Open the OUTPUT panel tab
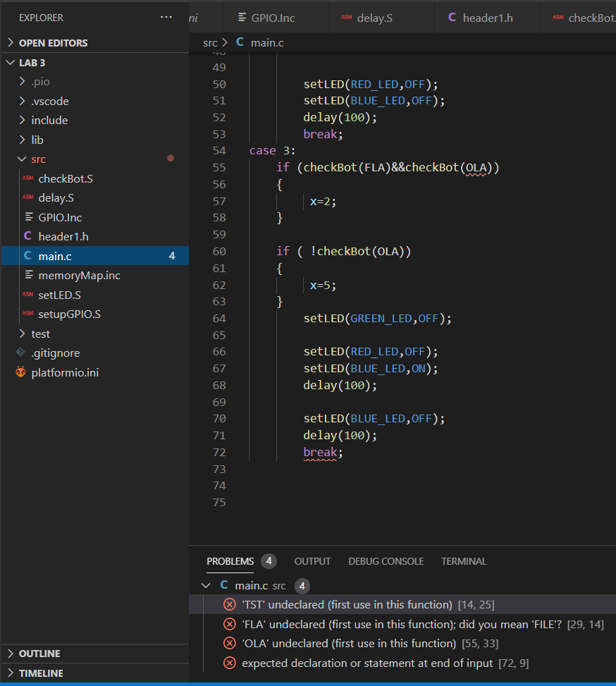 coord(312,561)
